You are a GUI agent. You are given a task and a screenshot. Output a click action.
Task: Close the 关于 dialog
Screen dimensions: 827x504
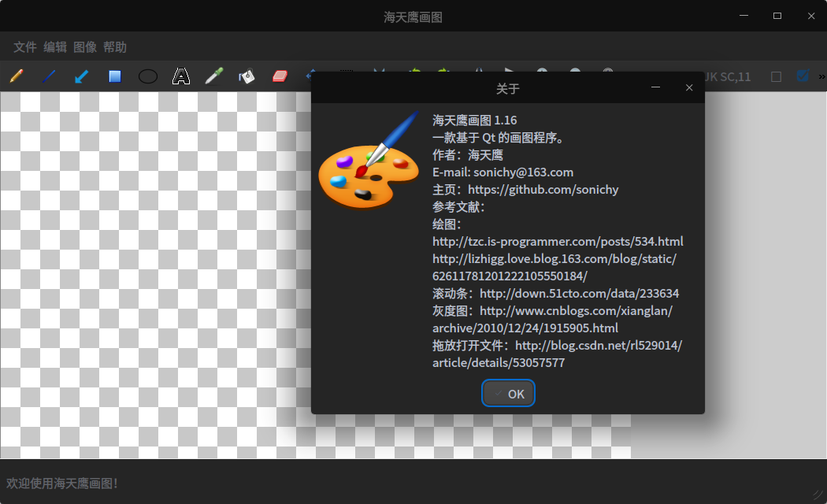pos(689,87)
